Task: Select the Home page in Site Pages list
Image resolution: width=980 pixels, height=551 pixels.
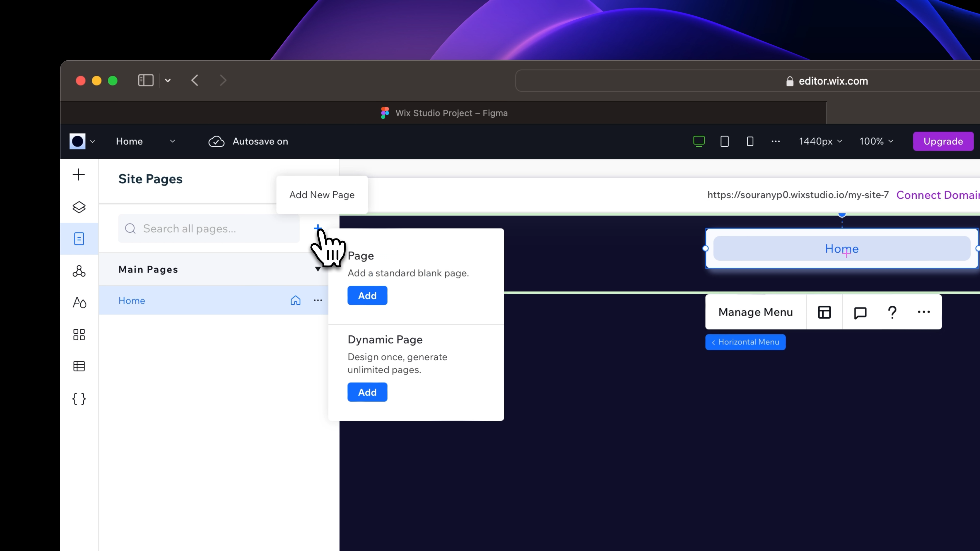Action: pos(132,300)
